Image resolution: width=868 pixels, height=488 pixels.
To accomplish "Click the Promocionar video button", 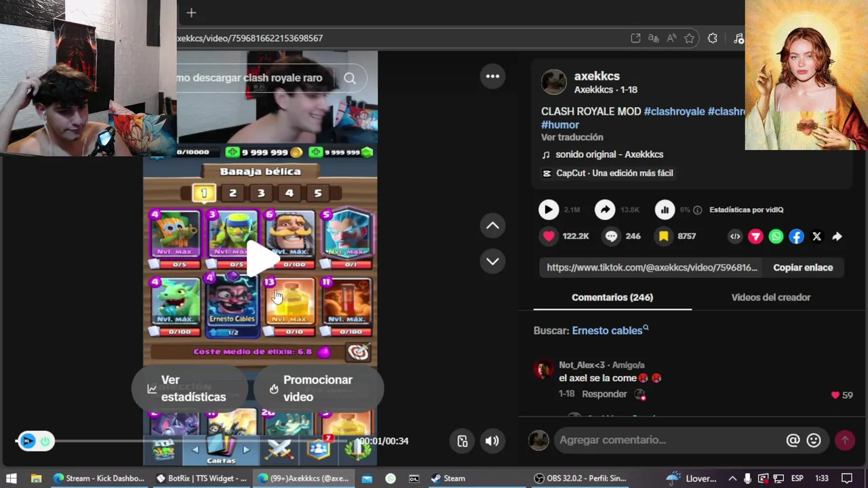I will 317,388.
